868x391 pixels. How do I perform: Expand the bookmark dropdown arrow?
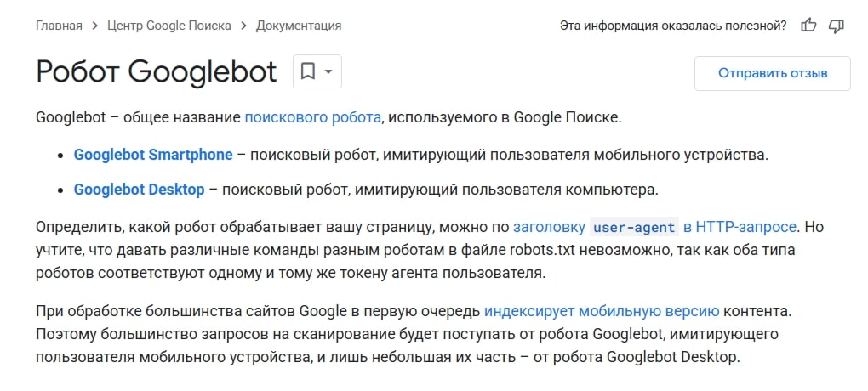[328, 71]
